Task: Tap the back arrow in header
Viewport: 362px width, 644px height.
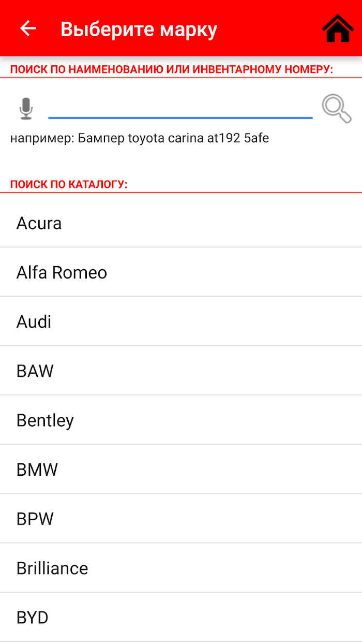Action: pyautogui.click(x=28, y=28)
